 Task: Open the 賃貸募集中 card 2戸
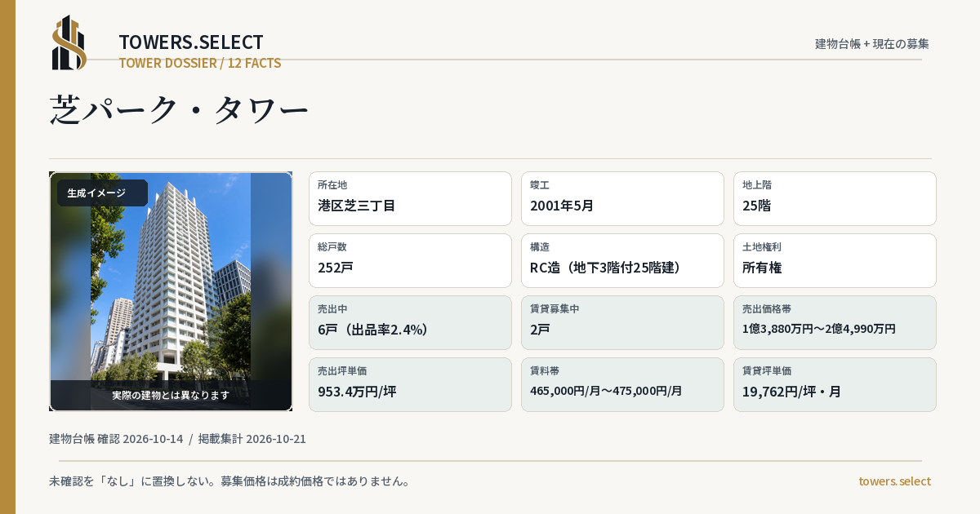point(622,322)
